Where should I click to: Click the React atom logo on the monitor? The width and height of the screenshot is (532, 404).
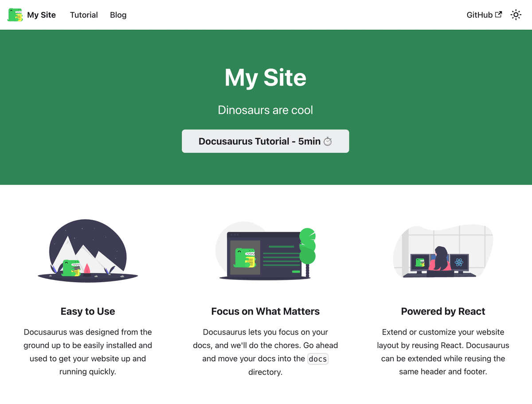(x=459, y=262)
